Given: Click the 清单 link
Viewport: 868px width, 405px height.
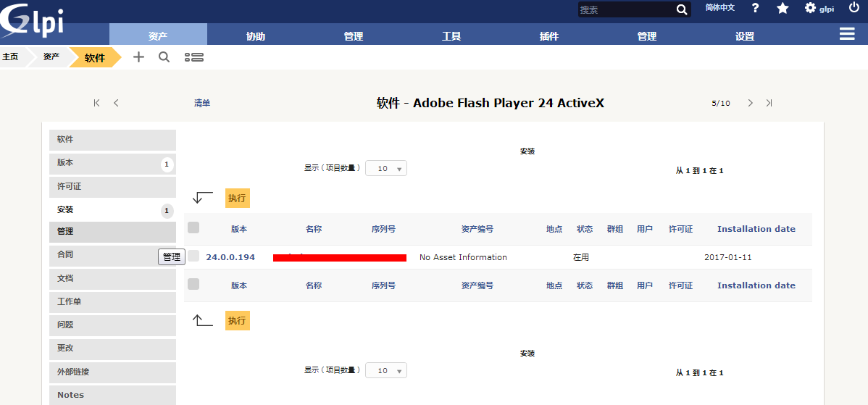Looking at the screenshot, I should click(202, 103).
